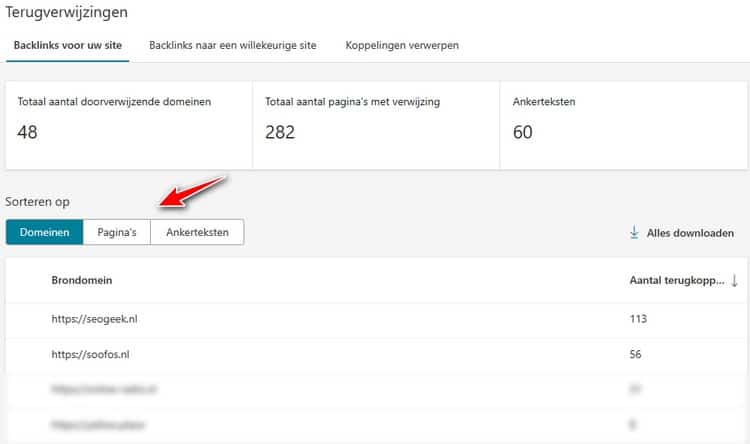Open the 'Koppelingen verwerpen' tab
Viewport: 750px width, 444px height.
pos(402,45)
